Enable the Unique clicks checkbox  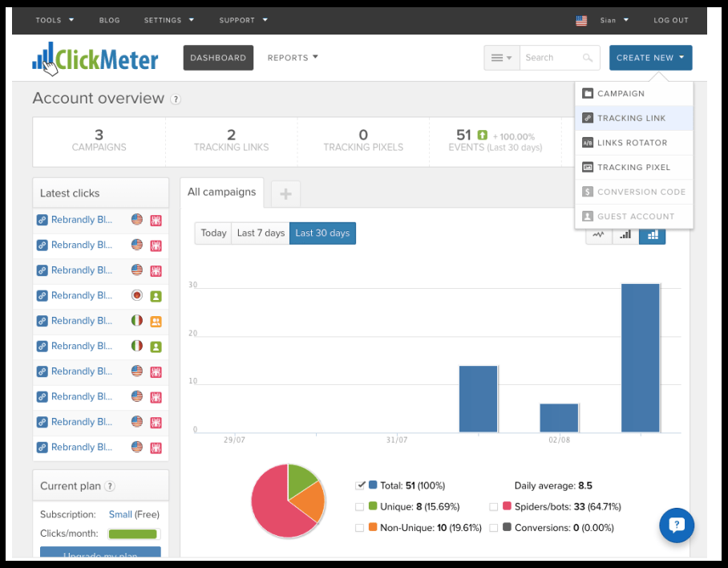[x=358, y=506]
